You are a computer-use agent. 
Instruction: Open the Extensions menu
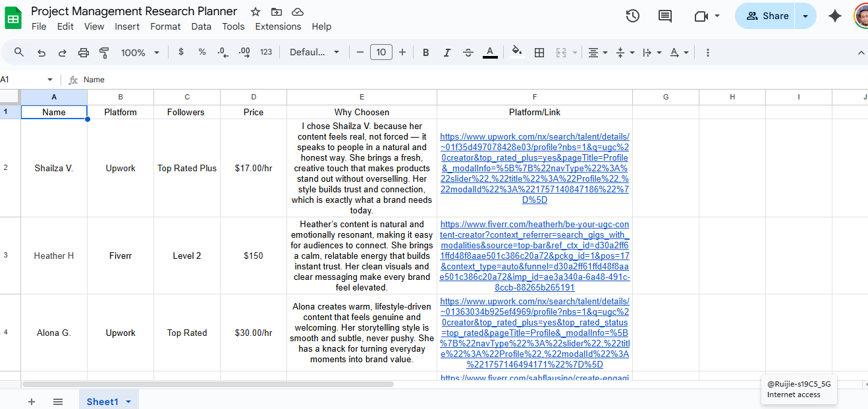click(278, 26)
